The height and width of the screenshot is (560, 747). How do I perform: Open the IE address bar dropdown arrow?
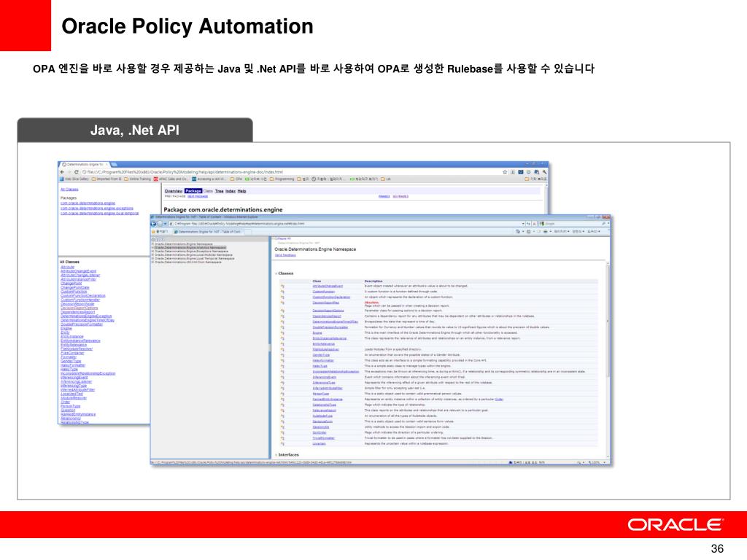click(523, 223)
